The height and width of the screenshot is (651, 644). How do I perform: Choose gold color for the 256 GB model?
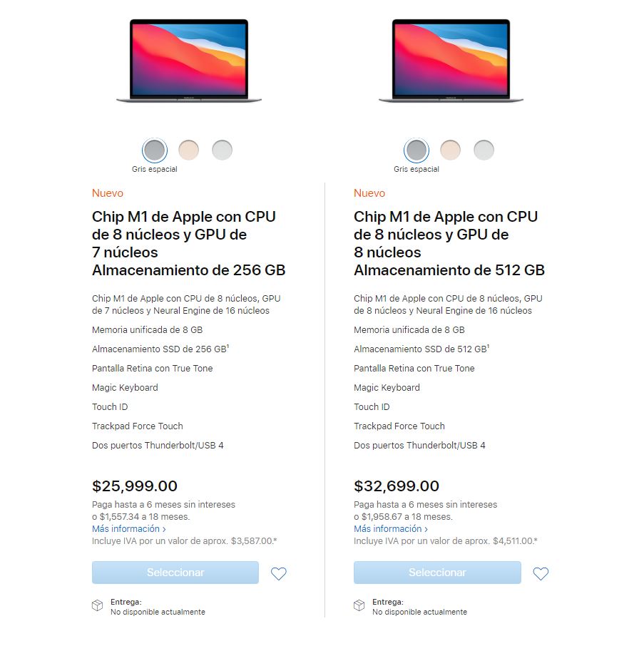pyautogui.click(x=188, y=150)
